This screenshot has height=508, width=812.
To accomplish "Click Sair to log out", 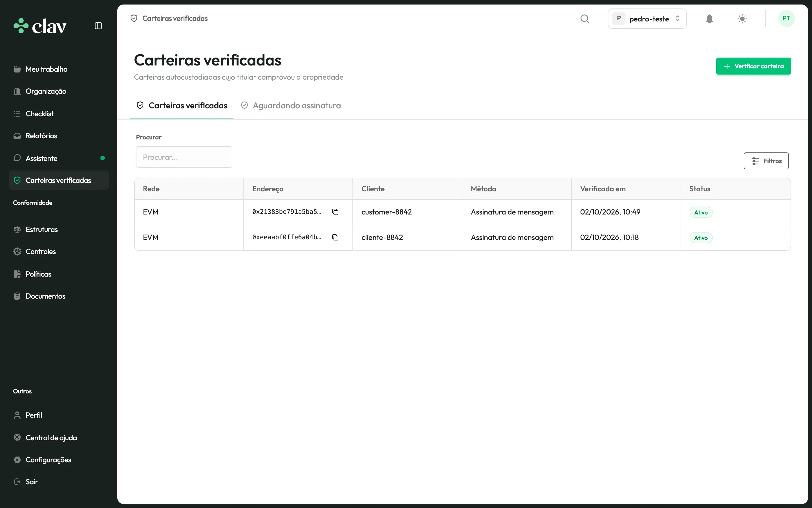I will pyautogui.click(x=59, y=482).
